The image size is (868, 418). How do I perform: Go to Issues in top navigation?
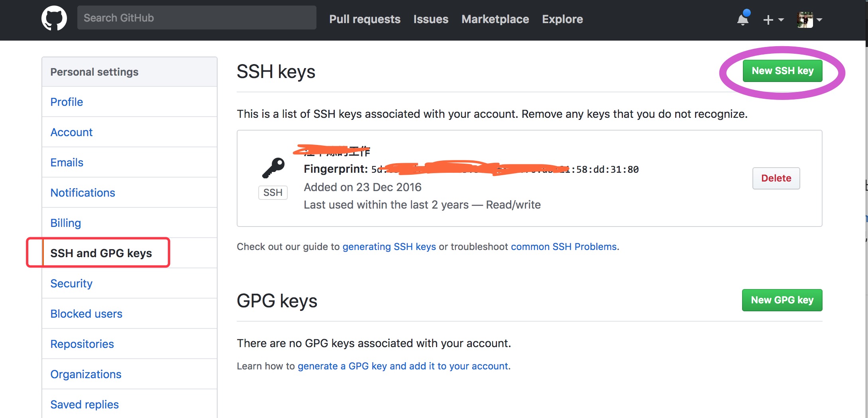431,19
